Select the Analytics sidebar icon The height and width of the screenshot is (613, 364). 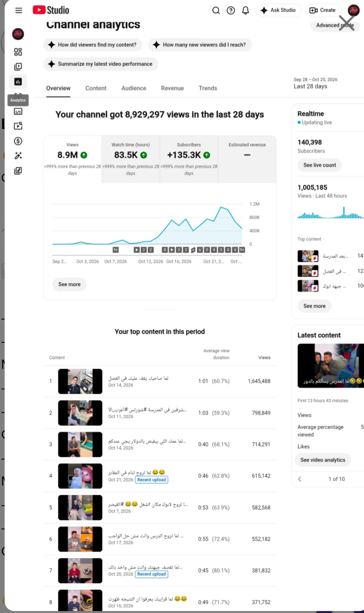coord(18,82)
